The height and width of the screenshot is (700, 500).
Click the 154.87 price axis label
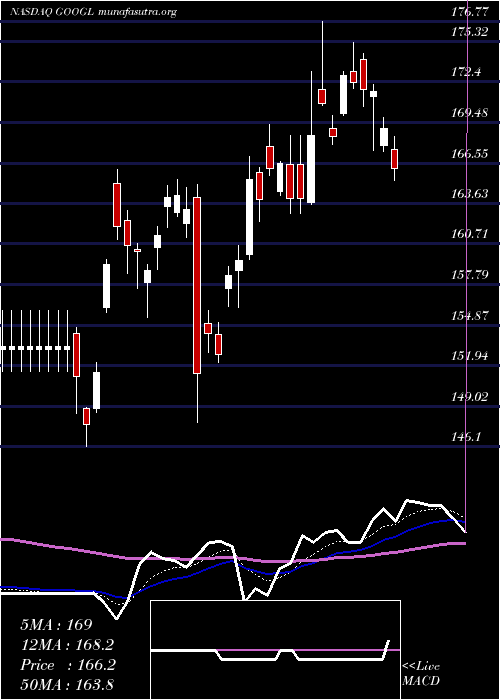(468, 316)
